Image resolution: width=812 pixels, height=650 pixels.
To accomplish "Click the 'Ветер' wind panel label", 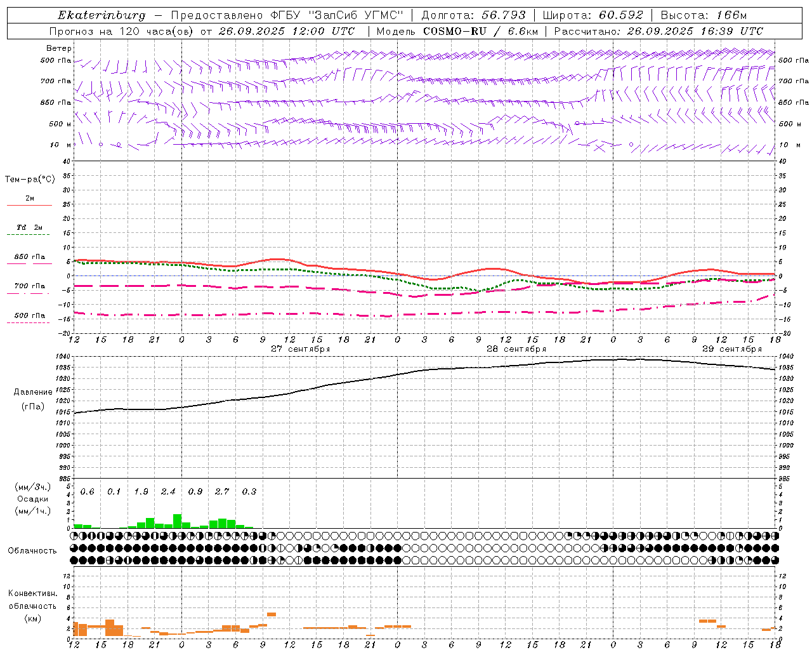I will point(59,48).
